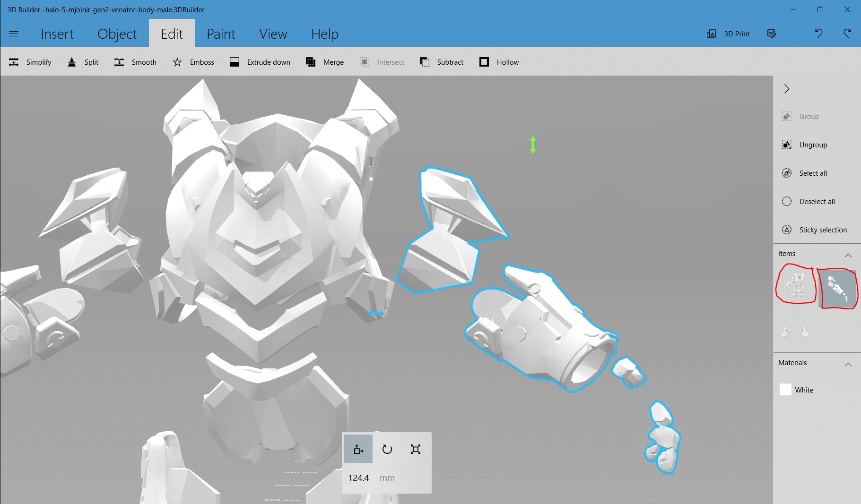The width and height of the screenshot is (861, 504).
Task: Click the Split tool icon
Action: 72,62
